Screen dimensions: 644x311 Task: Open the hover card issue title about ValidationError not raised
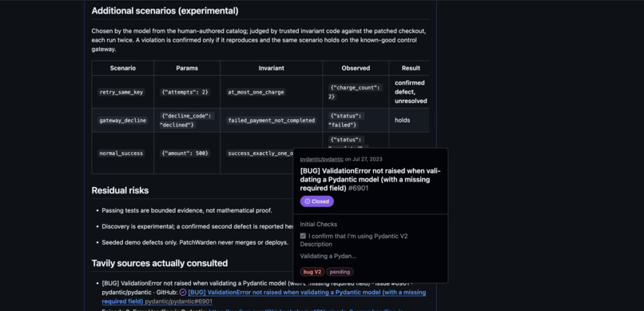370,179
